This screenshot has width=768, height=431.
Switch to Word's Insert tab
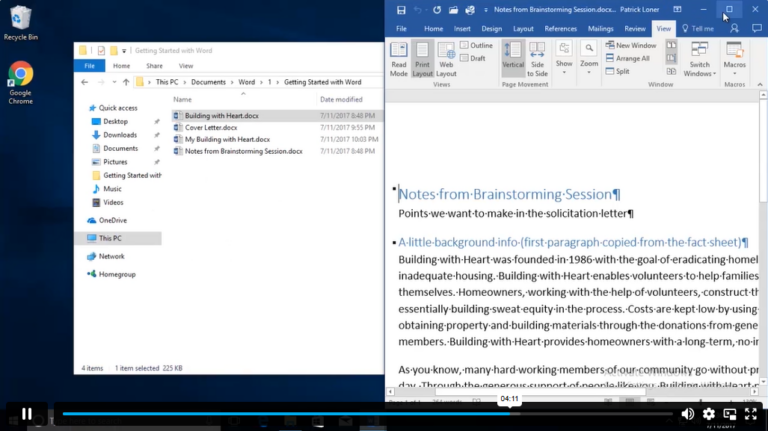click(462, 28)
